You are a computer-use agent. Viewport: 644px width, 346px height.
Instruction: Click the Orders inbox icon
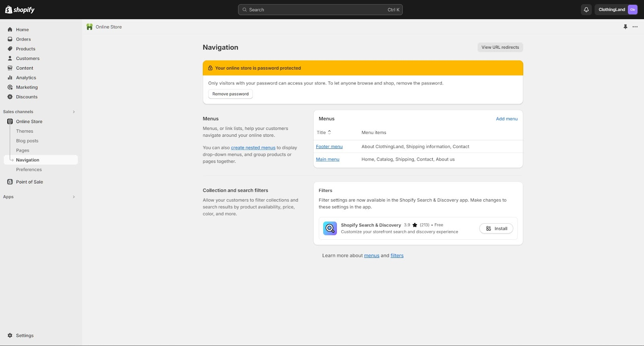[10, 39]
